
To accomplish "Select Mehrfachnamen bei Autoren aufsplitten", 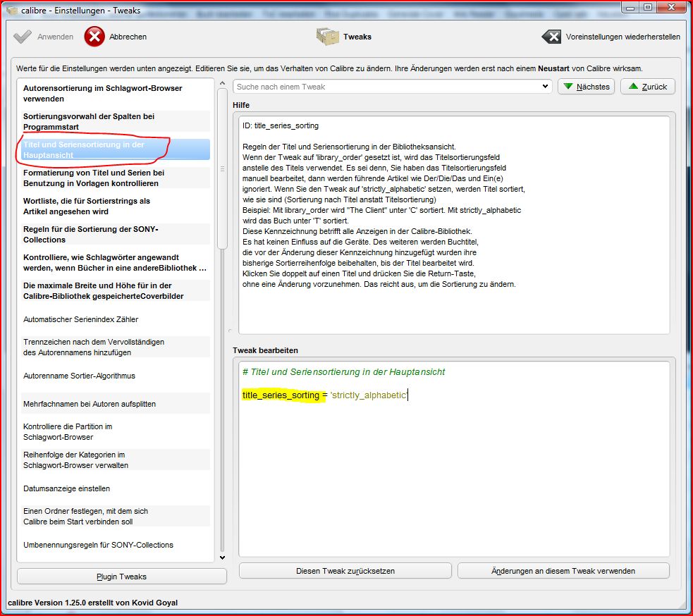I will (x=116, y=403).
